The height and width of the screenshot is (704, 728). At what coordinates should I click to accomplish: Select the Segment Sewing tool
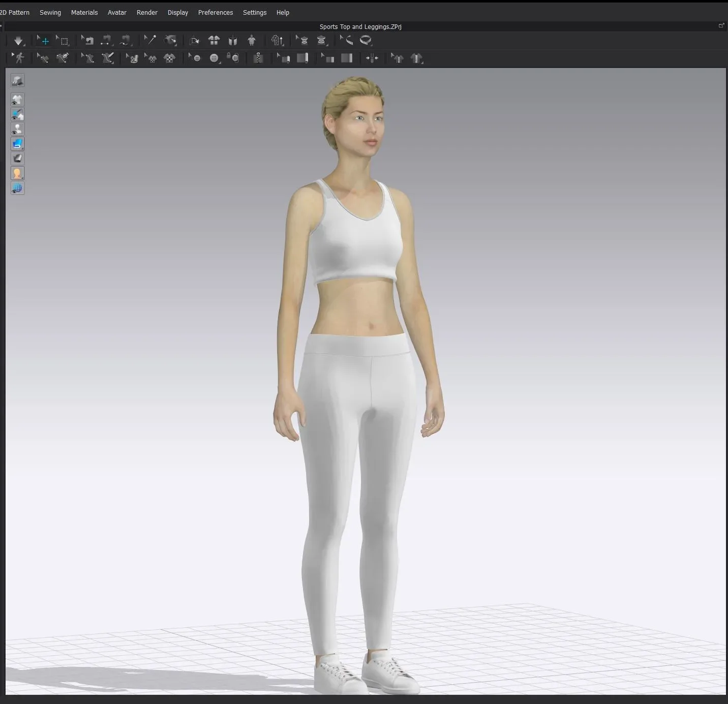click(x=106, y=41)
